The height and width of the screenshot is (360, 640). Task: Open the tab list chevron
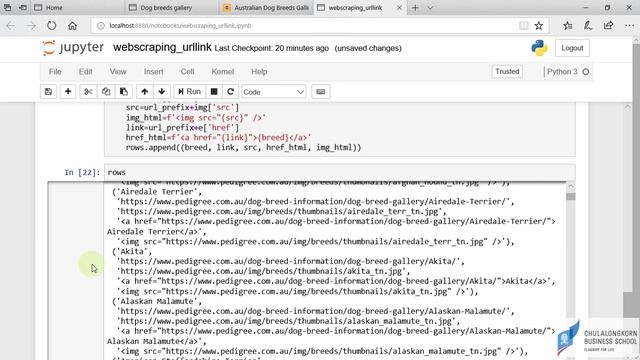tap(430, 8)
